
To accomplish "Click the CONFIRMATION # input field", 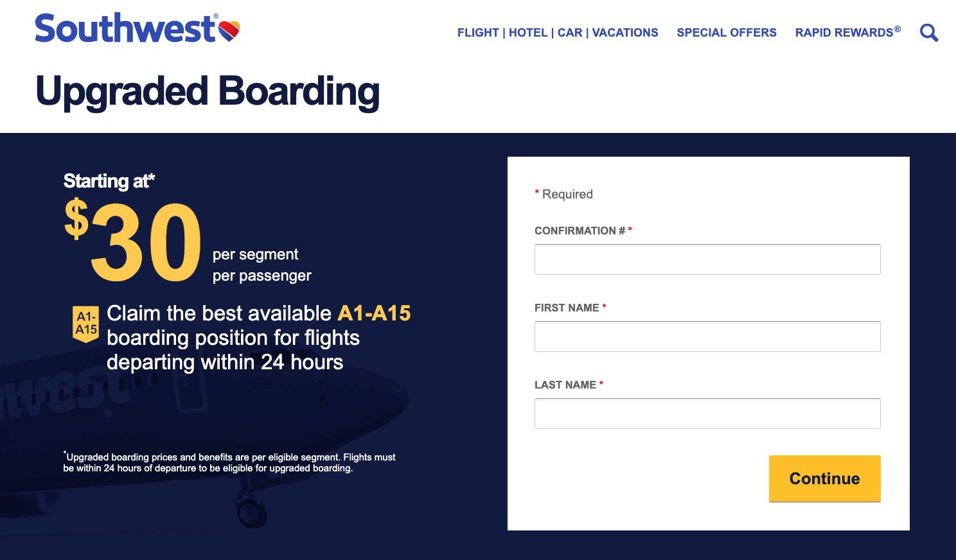I will tap(707, 259).
